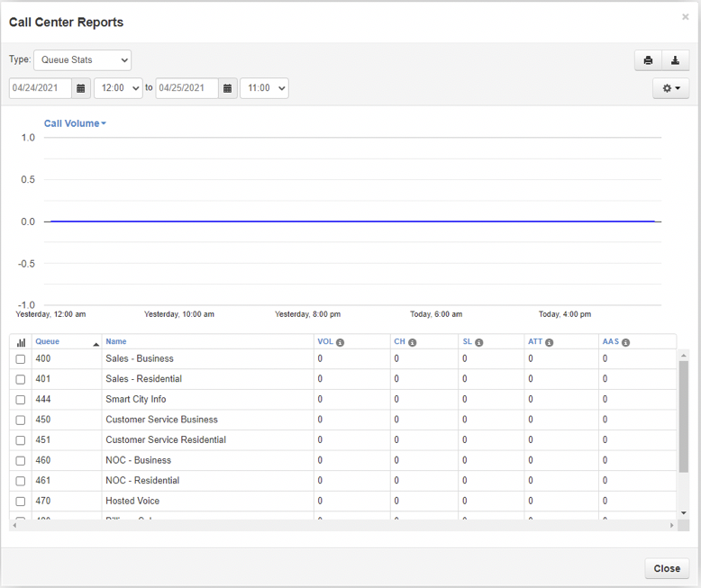Check the box for queue 400
This screenshot has width=701, height=588.
click(21, 359)
